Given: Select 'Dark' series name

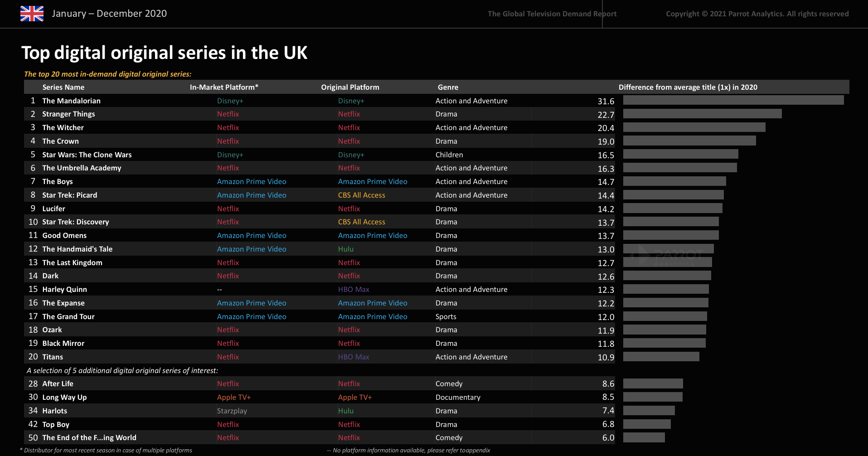Looking at the screenshot, I should tap(50, 276).
